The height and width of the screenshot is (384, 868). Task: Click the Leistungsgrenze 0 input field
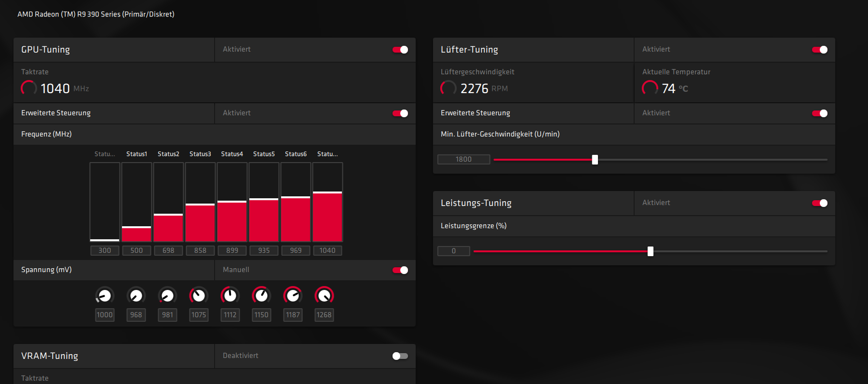tap(454, 251)
